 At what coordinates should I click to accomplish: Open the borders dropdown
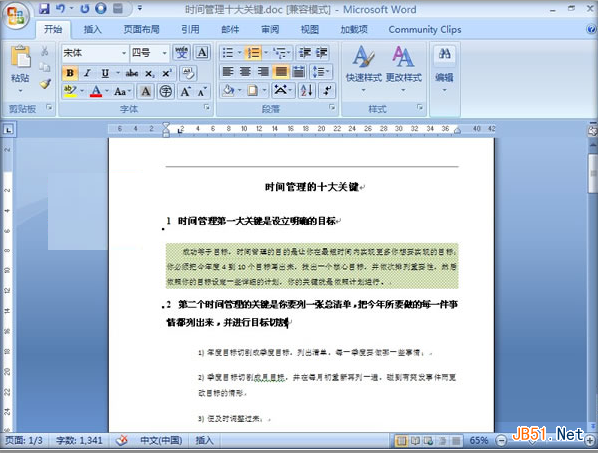[x=264, y=90]
